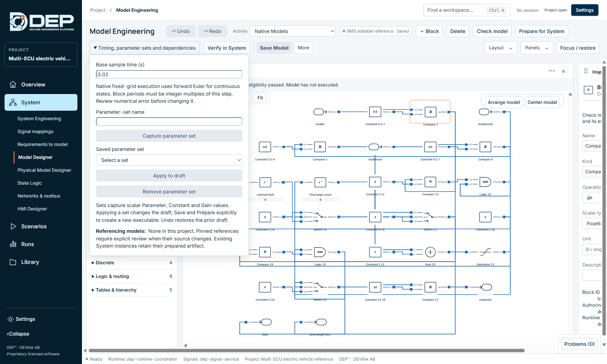Screen dimensions: 607x364
Task: Click the Find a workspace search box
Action: coord(467,10)
